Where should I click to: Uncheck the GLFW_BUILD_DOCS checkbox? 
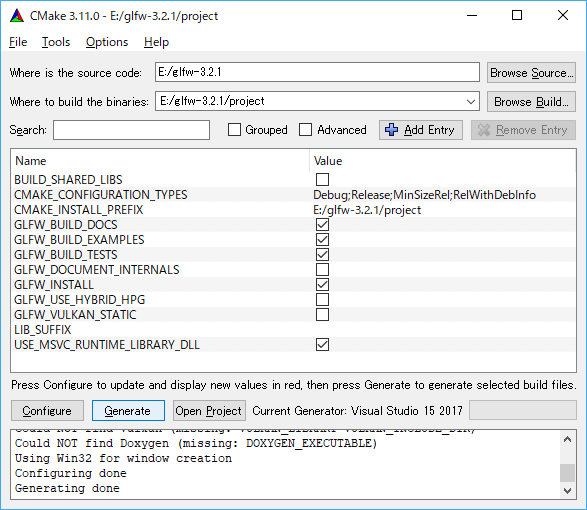coord(322,225)
